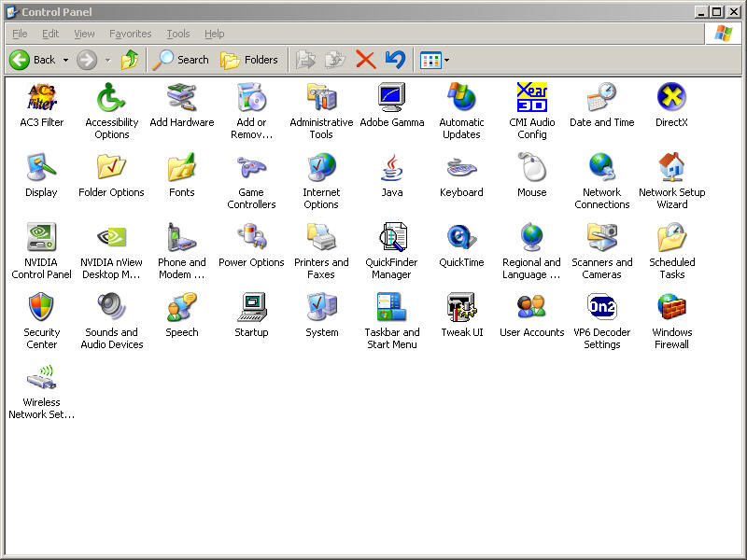Open Internet Options

coord(321,181)
